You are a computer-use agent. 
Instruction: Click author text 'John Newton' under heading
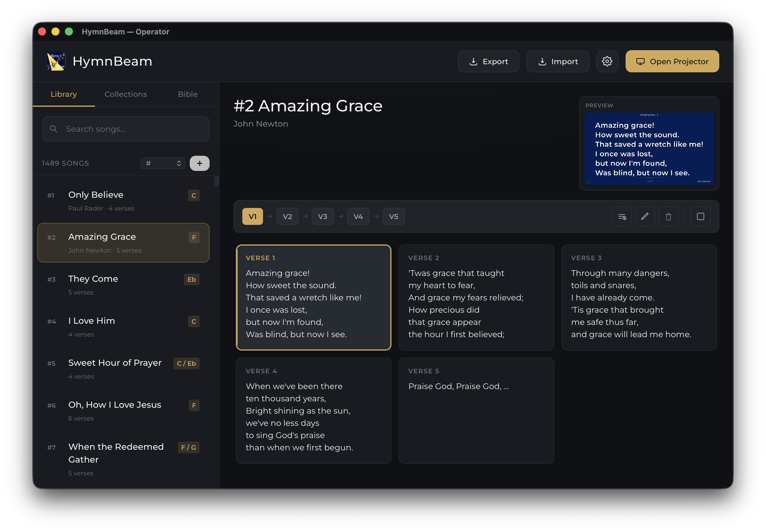click(261, 124)
